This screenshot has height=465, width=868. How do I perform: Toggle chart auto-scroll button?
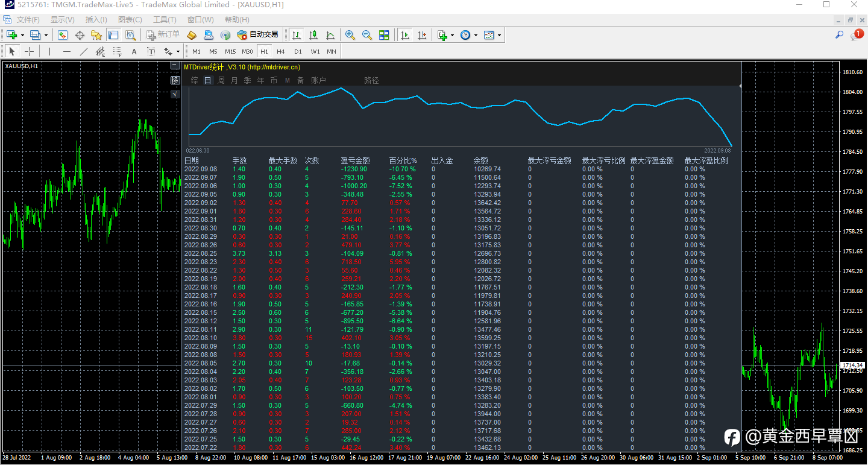tap(405, 35)
